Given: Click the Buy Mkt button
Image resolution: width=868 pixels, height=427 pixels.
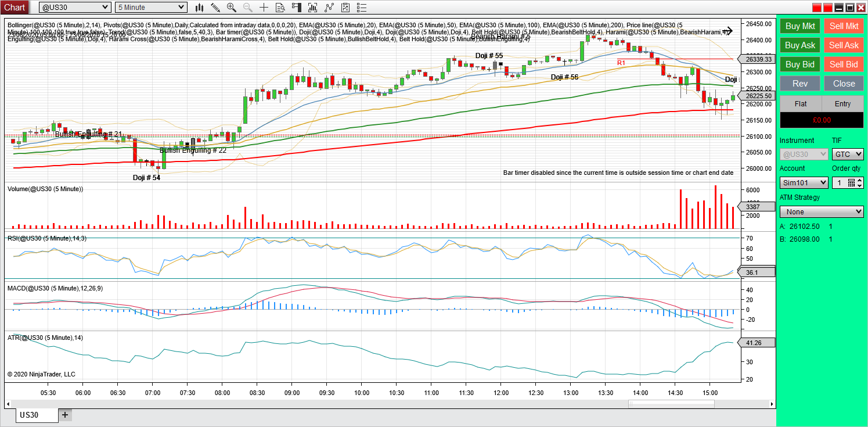Looking at the screenshot, I should click(x=799, y=26).
